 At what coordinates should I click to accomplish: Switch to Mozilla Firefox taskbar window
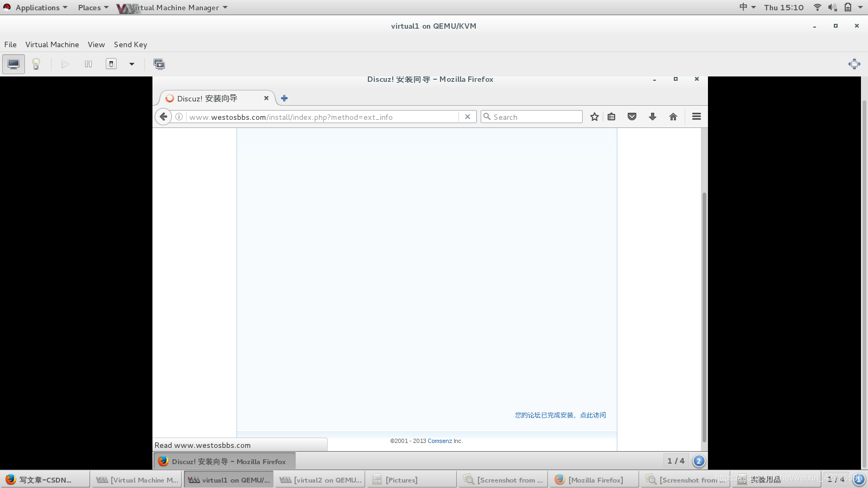(x=595, y=480)
